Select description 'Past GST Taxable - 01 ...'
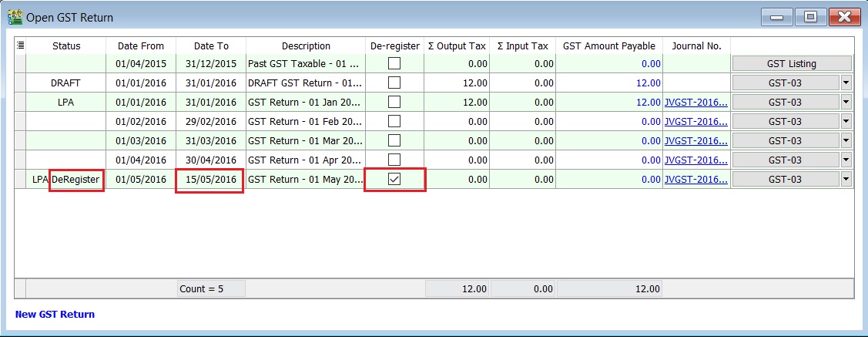Image resolution: width=868 pixels, height=337 pixels. pyautogui.click(x=306, y=64)
